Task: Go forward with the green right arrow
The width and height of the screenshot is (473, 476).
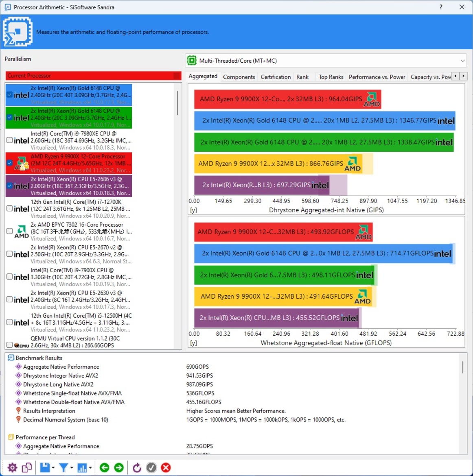Action: coord(119,467)
